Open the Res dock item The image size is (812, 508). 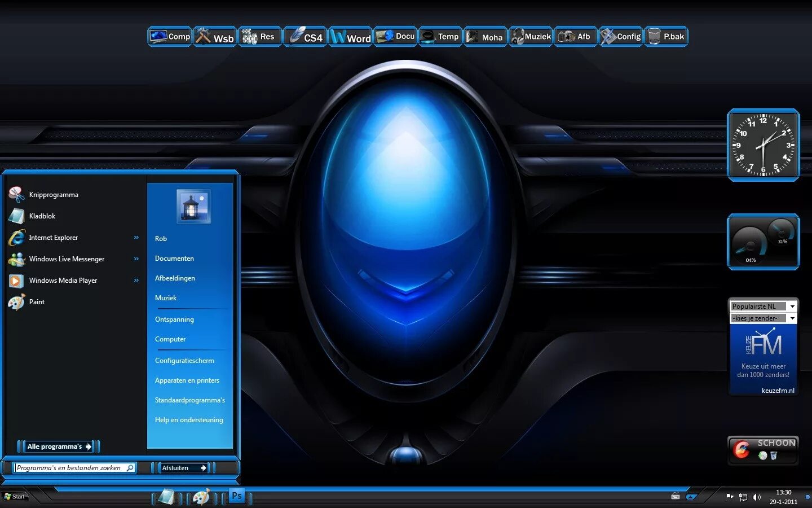coord(260,37)
